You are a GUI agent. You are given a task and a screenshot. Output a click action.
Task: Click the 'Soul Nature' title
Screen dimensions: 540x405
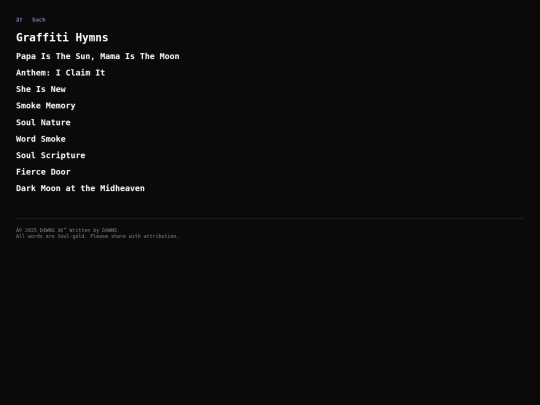[x=43, y=122]
